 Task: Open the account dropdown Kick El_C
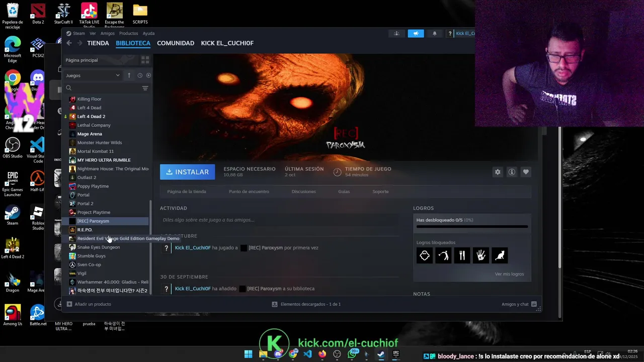[464, 34]
